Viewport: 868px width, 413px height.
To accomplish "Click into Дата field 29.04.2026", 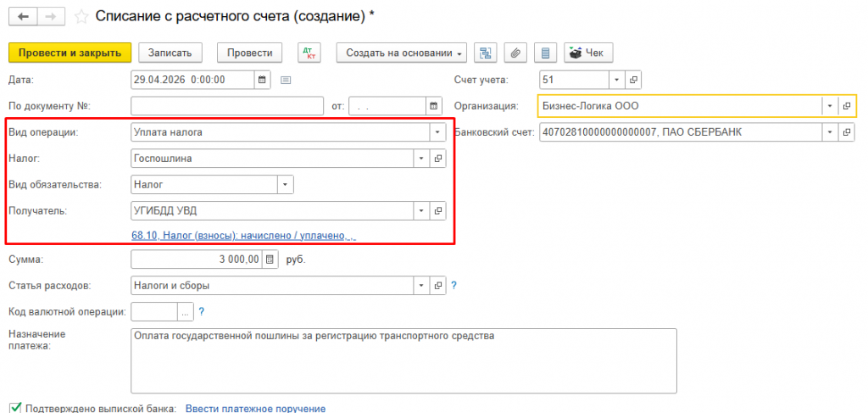I will [192, 80].
